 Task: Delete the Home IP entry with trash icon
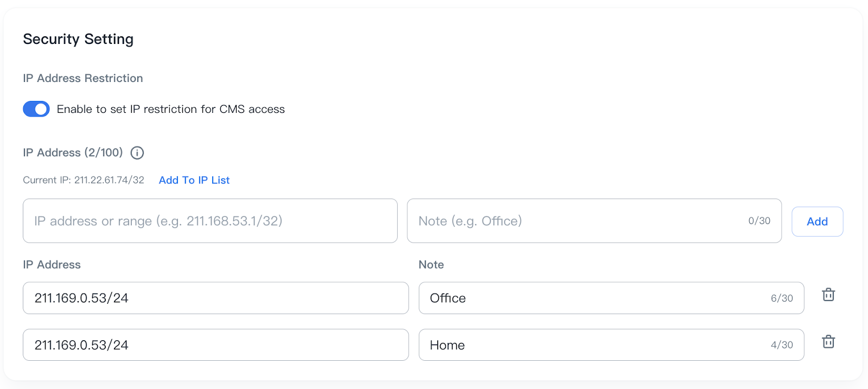(x=828, y=342)
